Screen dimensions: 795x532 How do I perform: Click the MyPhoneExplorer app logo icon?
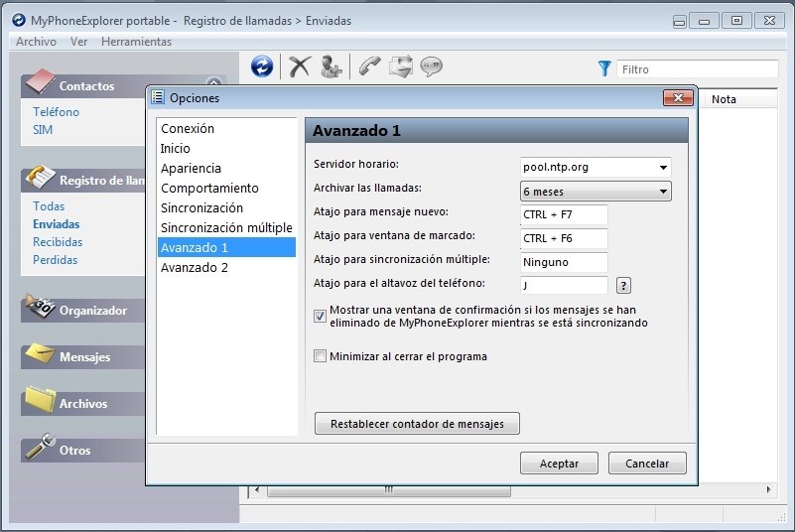19,20
